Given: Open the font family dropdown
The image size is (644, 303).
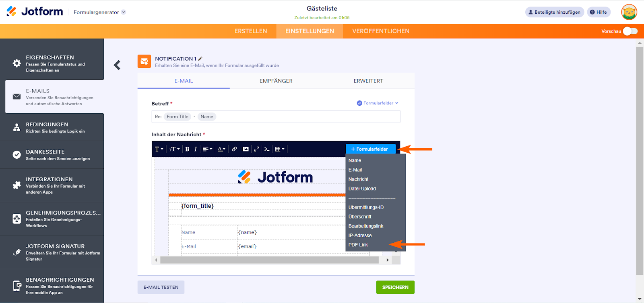Looking at the screenshot, I should (x=159, y=149).
